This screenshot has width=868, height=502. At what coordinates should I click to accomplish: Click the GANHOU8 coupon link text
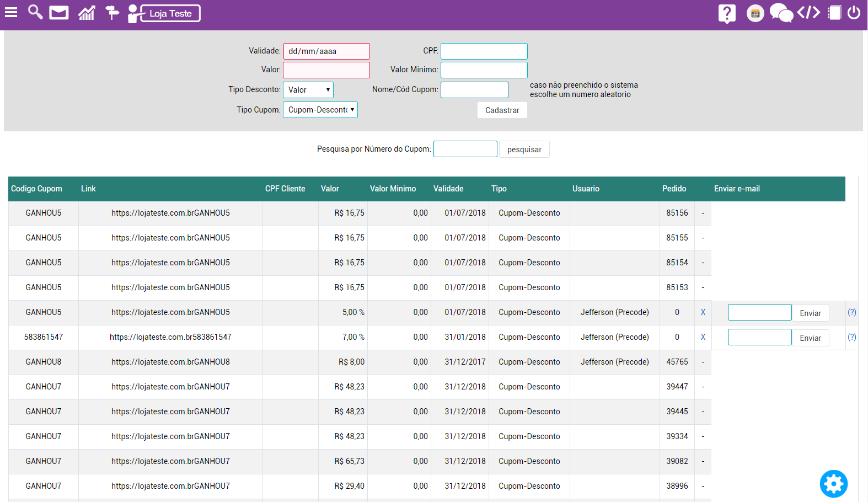pos(170,362)
